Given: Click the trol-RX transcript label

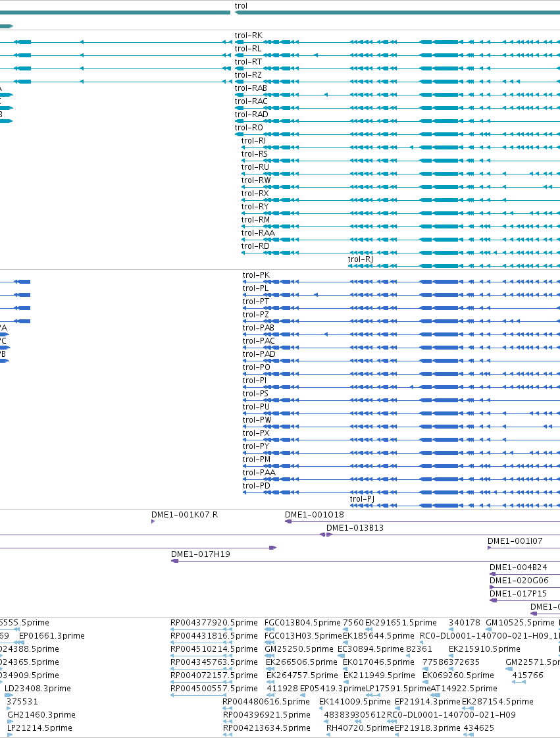Looking at the screenshot, I should pos(255,194).
